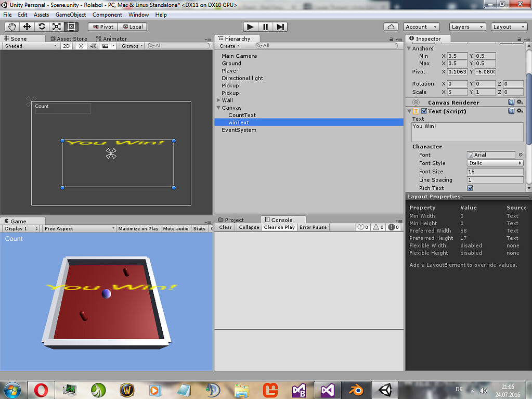Image resolution: width=532 pixels, height=399 pixels.
Task: Enable Maximize on Play
Action: [138, 228]
